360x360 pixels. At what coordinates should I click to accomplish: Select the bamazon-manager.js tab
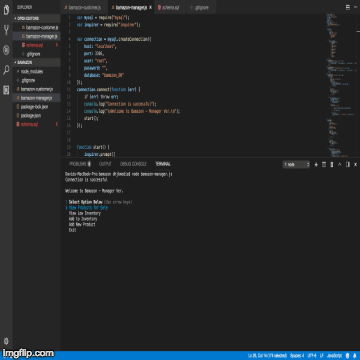[130, 7]
